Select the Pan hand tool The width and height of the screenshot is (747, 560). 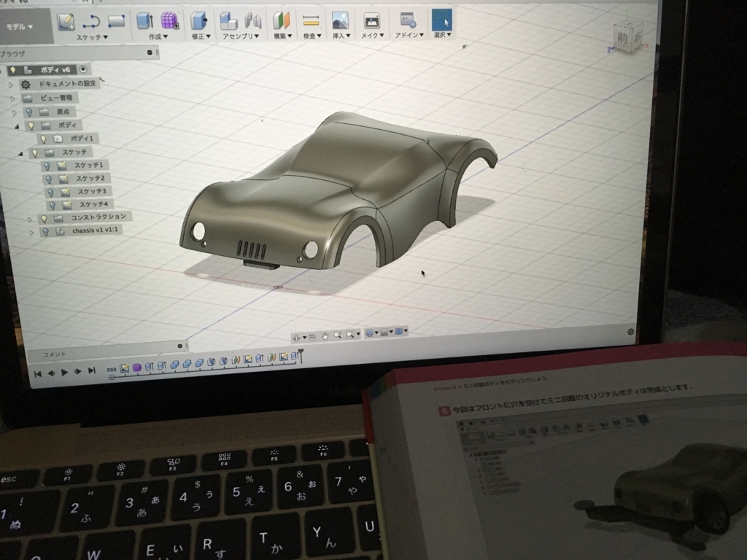(x=325, y=336)
